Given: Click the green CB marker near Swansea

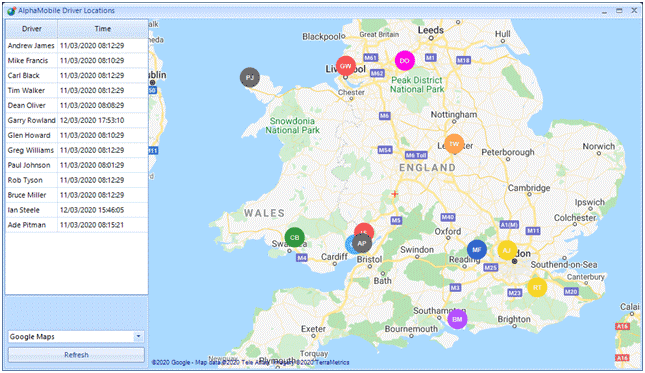Looking at the screenshot, I should click(295, 237).
